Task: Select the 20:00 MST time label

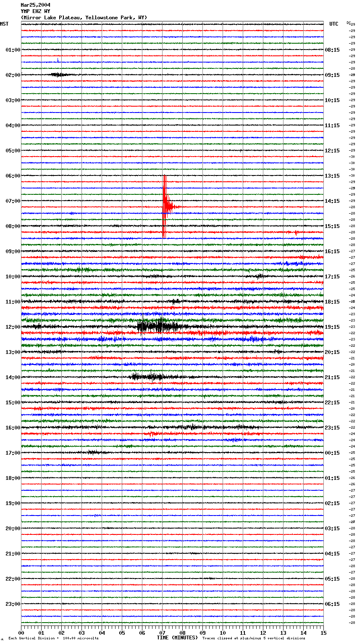Action: 13,529
